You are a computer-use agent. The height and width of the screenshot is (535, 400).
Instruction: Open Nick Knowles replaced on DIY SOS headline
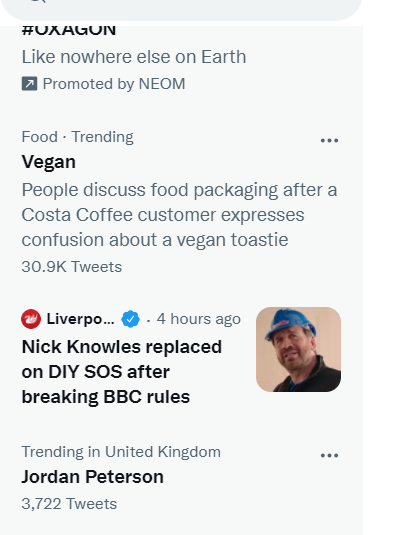point(122,372)
